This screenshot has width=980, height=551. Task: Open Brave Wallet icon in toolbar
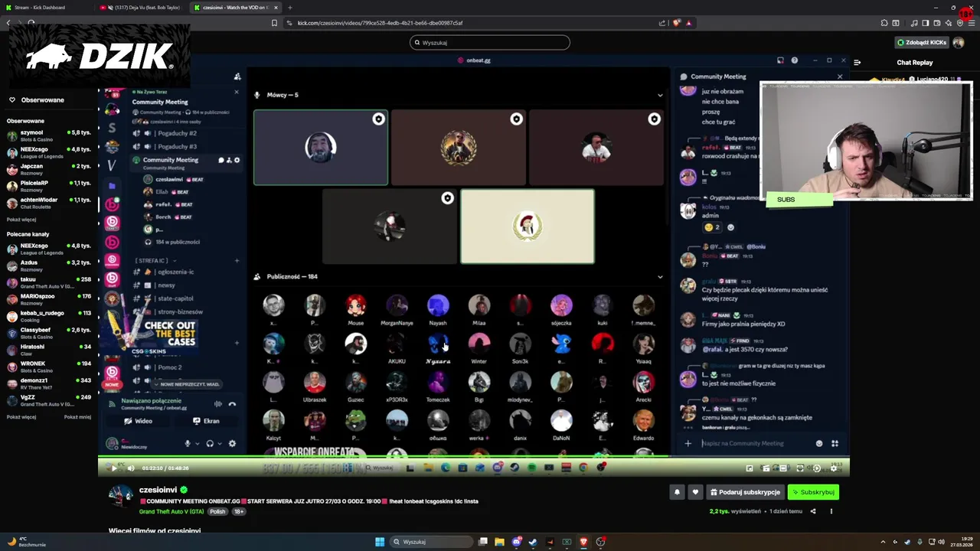pyautogui.click(x=937, y=23)
